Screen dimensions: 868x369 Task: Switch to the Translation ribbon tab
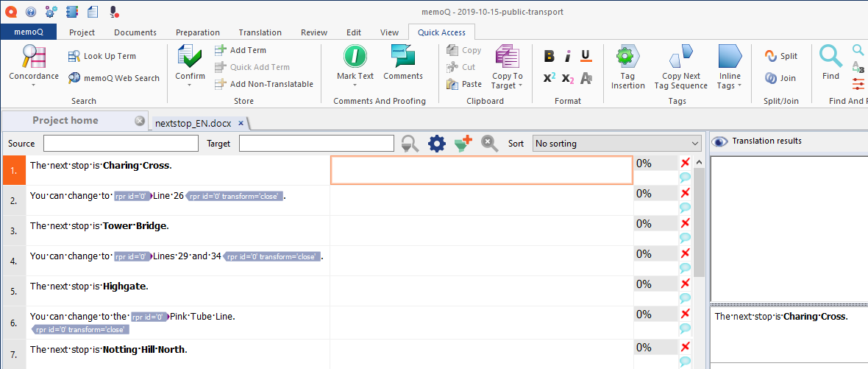(x=260, y=32)
